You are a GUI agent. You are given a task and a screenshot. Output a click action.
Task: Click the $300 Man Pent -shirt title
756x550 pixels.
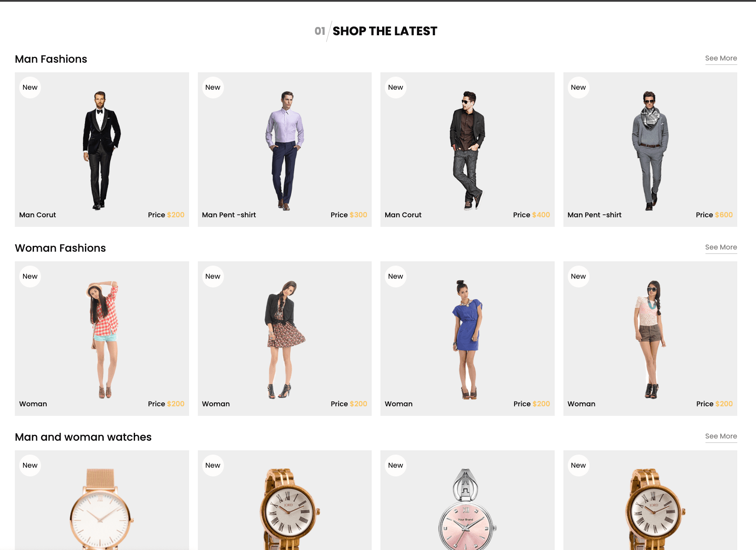click(229, 215)
